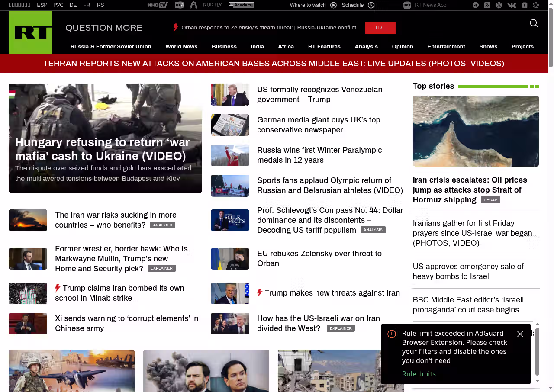Open the RSS feed icon
The width and height of the screenshot is (554, 392).
pos(487,5)
